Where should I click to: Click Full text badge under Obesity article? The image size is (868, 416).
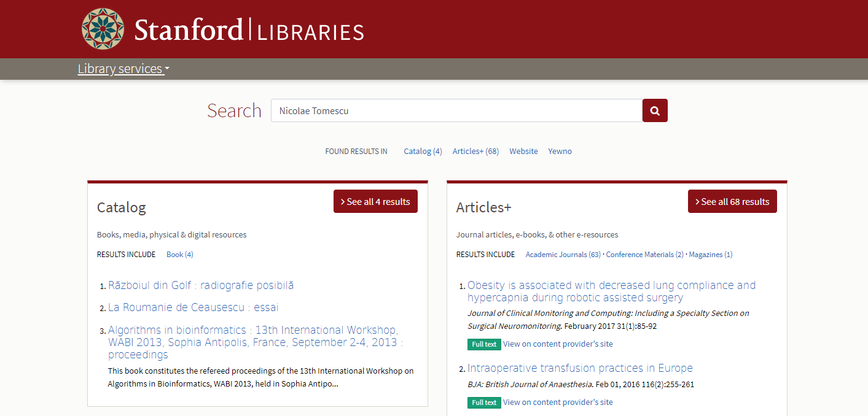click(x=484, y=344)
